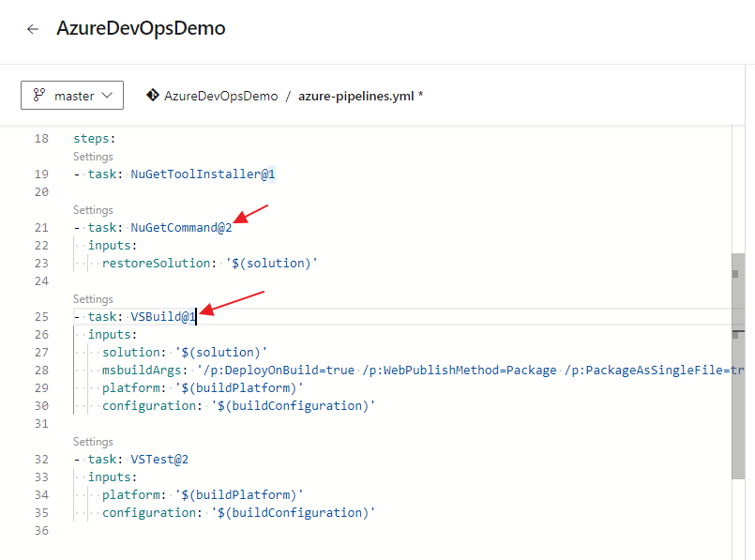The width and height of the screenshot is (755, 560).
Task: Click line number 25 in gutter
Action: (41, 316)
